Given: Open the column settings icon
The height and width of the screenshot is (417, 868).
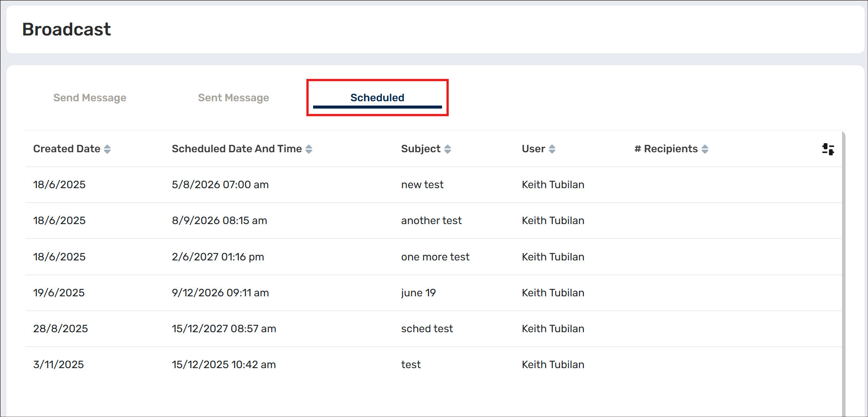Looking at the screenshot, I should click(x=828, y=149).
